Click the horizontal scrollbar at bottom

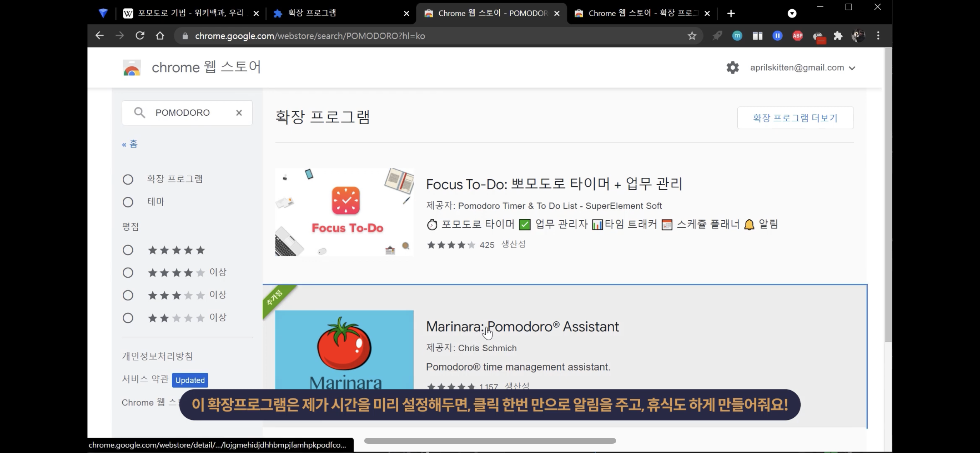(x=490, y=441)
